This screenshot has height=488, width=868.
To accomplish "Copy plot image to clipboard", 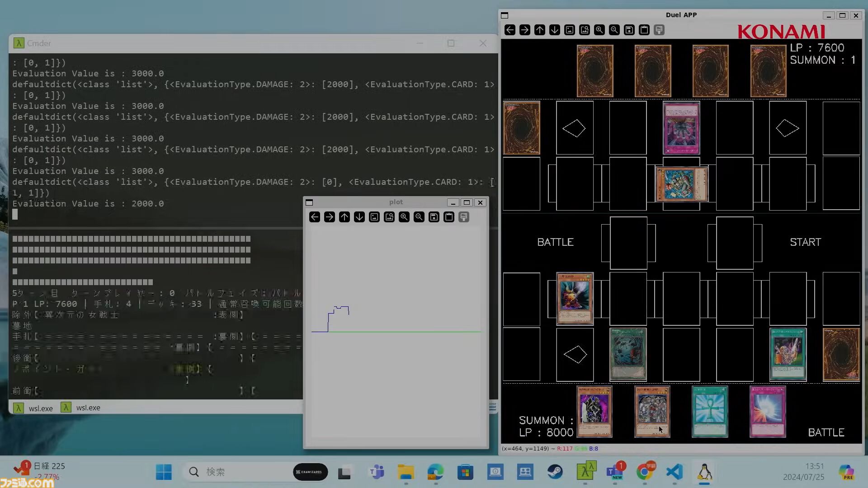I will pyautogui.click(x=449, y=217).
